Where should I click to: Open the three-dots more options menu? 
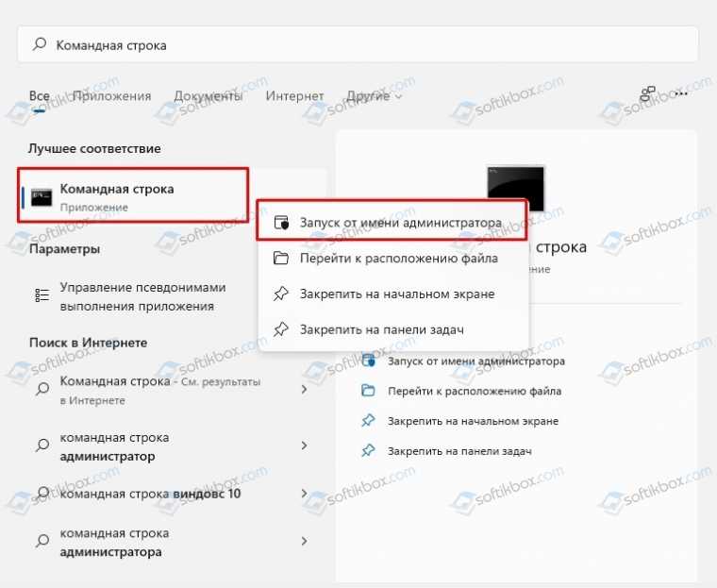click(x=681, y=93)
